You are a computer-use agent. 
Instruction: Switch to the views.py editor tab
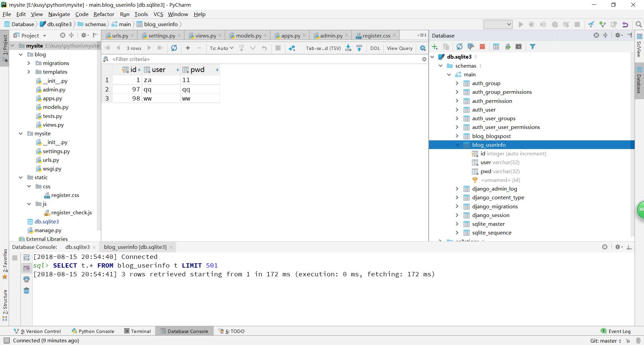point(205,36)
